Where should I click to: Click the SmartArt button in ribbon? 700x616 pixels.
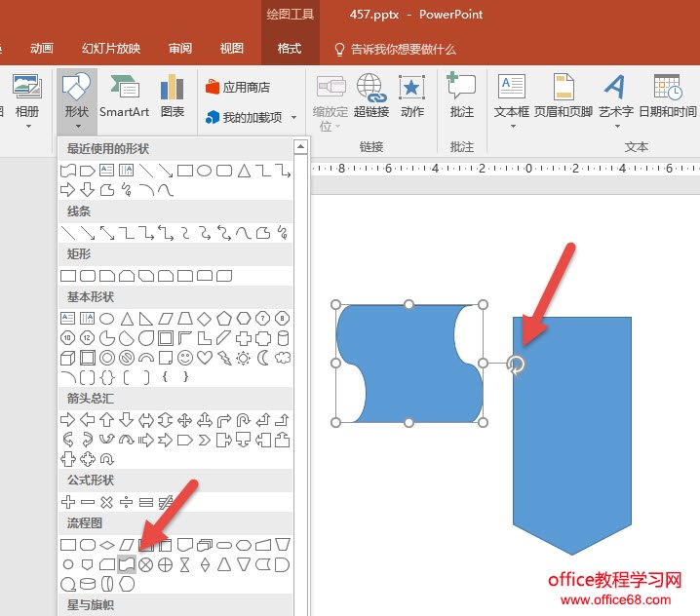[x=124, y=97]
